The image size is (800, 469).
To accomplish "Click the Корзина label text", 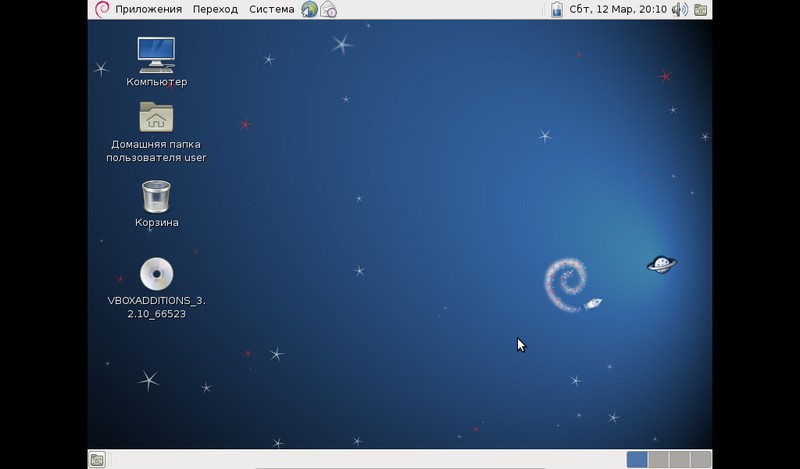I will click(x=157, y=223).
